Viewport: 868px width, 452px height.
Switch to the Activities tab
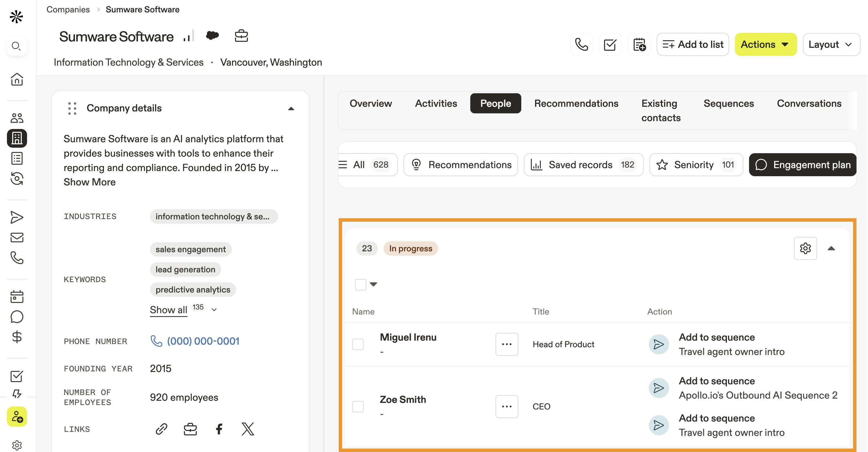[x=436, y=103]
